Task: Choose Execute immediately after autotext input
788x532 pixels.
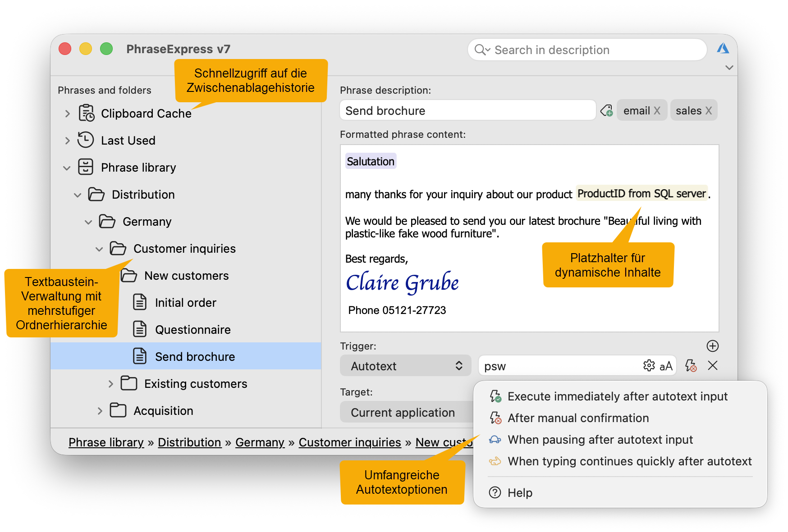Action: pos(617,396)
